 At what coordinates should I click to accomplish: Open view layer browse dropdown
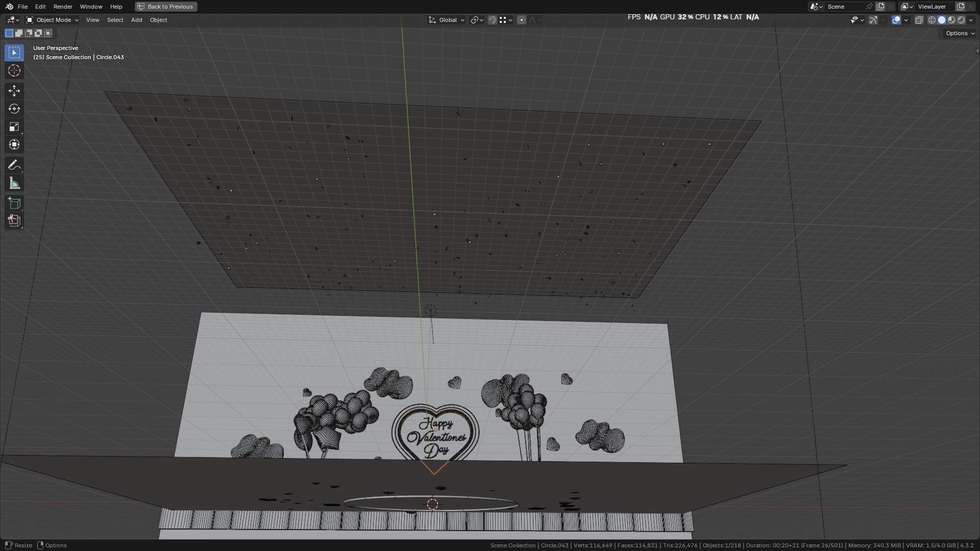pyautogui.click(x=906, y=7)
